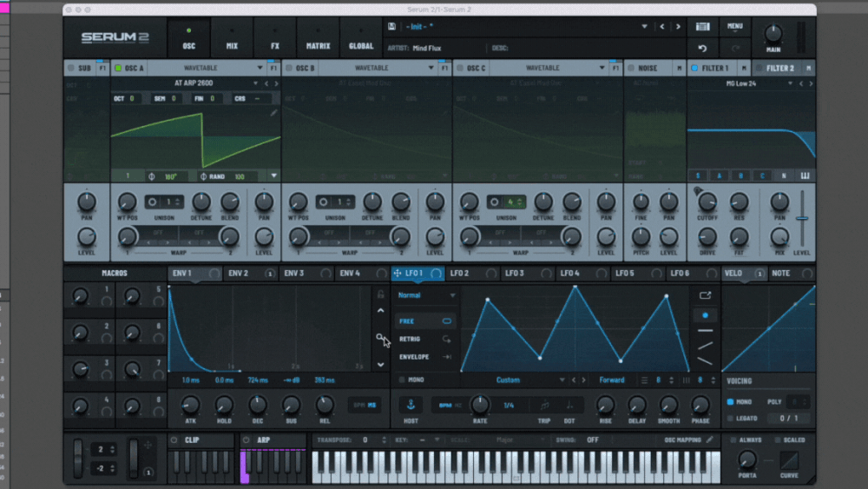Image resolution: width=868 pixels, height=489 pixels.
Task: Click the OSC mapping pencil icon
Action: (x=710, y=439)
